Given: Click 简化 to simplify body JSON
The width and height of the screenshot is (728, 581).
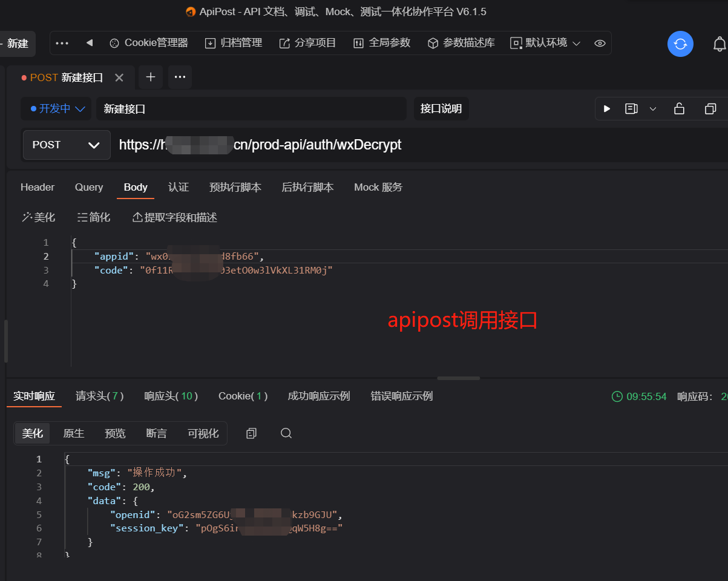Looking at the screenshot, I should pos(94,217).
